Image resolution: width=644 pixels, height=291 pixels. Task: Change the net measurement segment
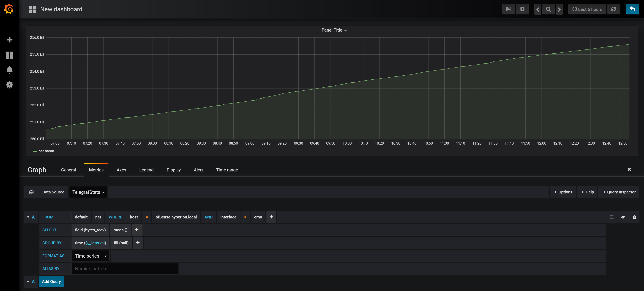(x=98, y=217)
